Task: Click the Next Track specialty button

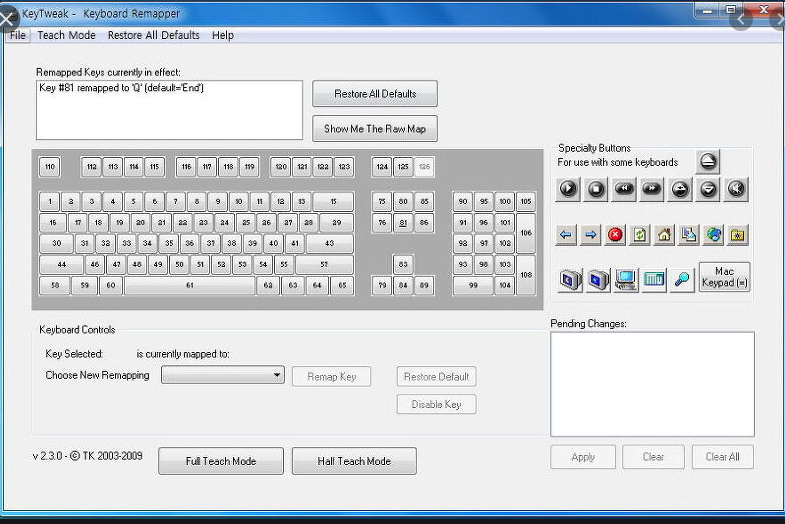Action: pyautogui.click(x=652, y=189)
